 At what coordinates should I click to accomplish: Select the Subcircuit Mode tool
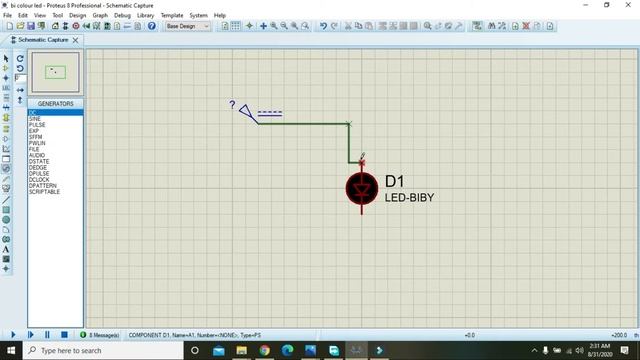(x=6, y=118)
